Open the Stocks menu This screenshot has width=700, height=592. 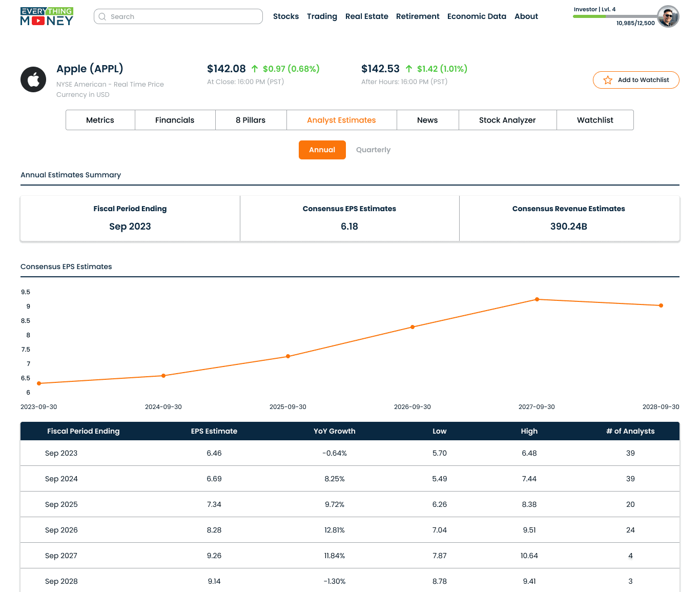click(x=286, y=16)
